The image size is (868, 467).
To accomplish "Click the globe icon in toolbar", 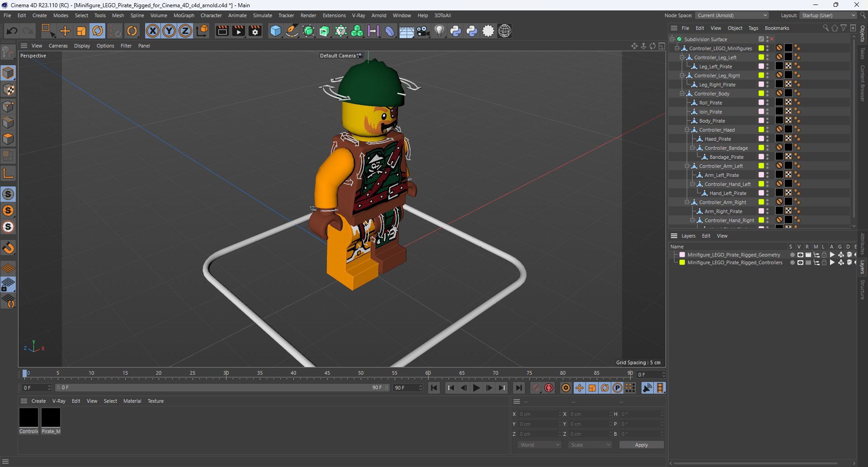I will [505, 31].
